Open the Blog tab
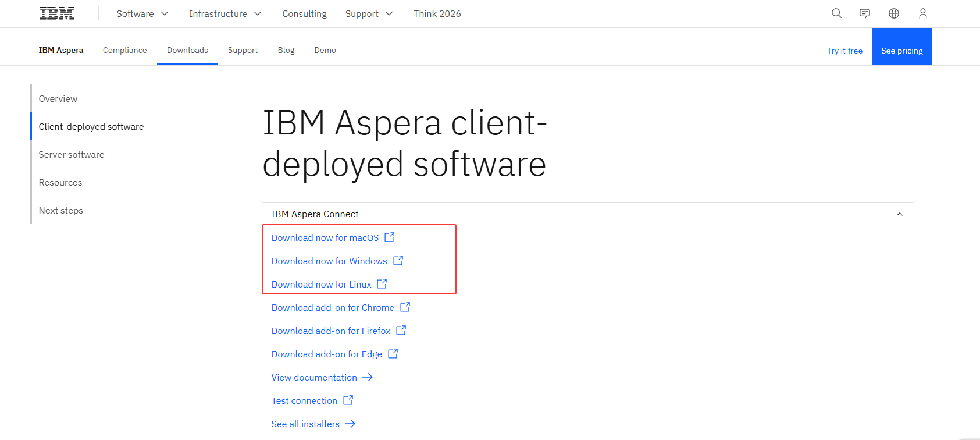 tap(286, 50)
